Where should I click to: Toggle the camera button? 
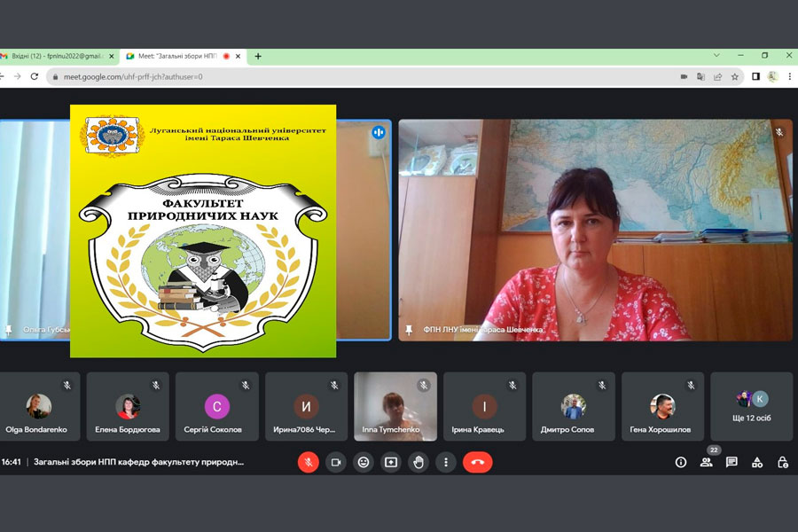point(336,462)
